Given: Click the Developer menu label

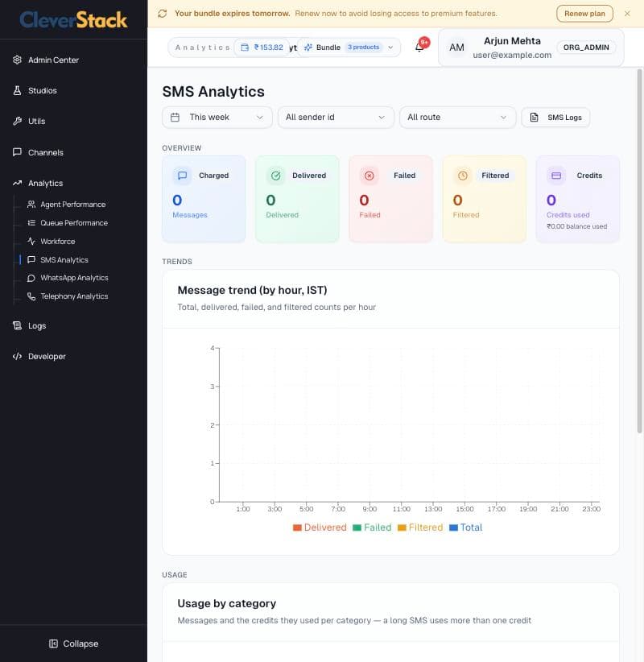Looking at the screenshot, I should pos(47,356).
